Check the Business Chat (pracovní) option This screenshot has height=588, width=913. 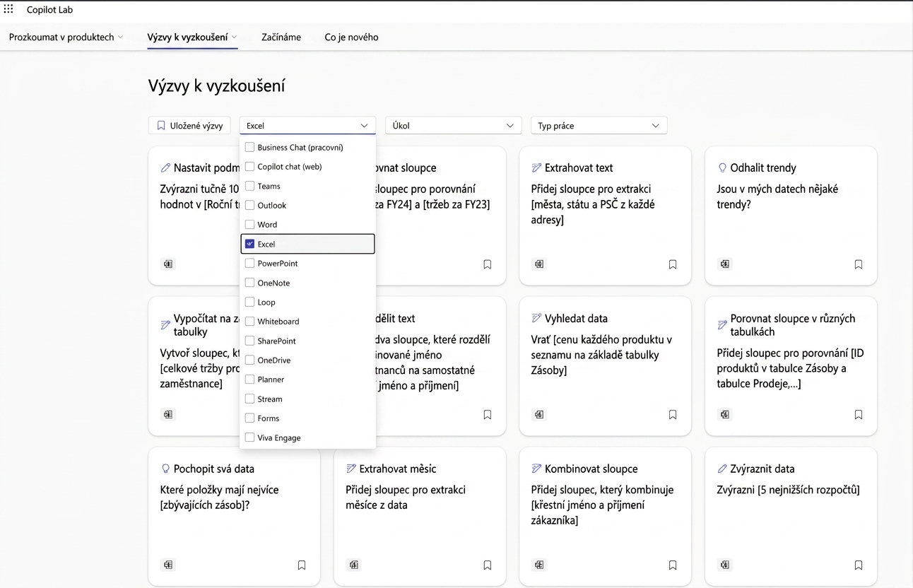[249, 147]
